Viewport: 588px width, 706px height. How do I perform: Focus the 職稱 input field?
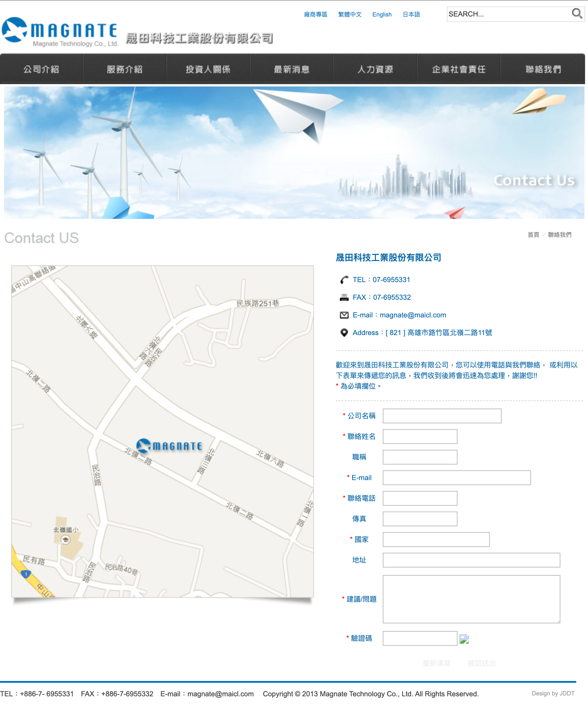point(420,457)
